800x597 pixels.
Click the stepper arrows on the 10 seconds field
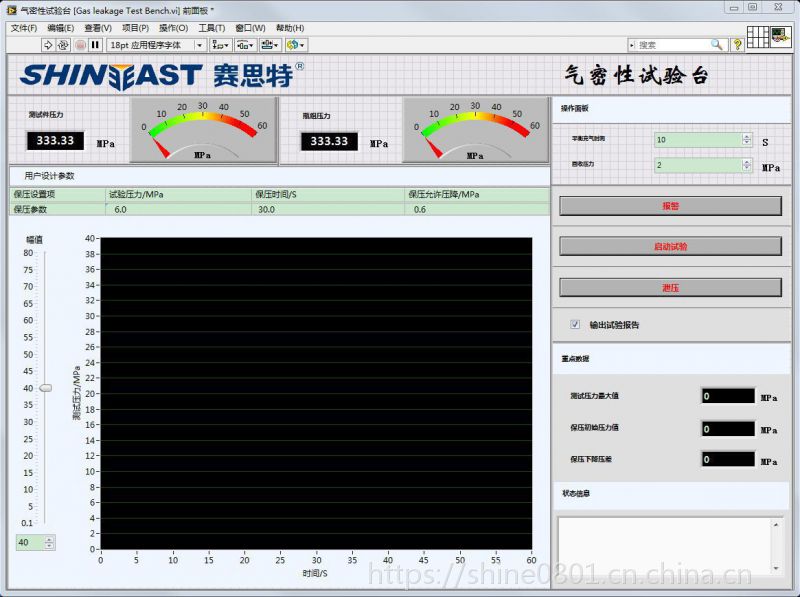pyautogui.click(x=747, y=139)
